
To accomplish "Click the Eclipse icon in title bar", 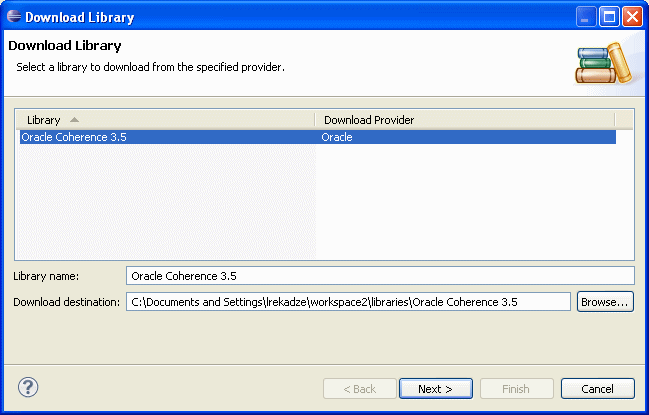I will point(14,17).
